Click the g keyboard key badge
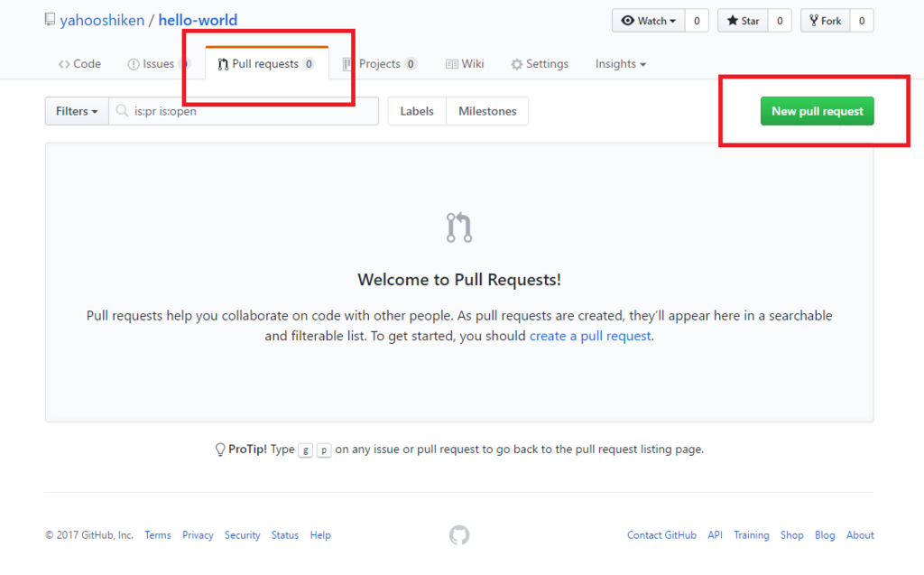The width and height of the screenshot is (924, 575). [x=305, y=450]
